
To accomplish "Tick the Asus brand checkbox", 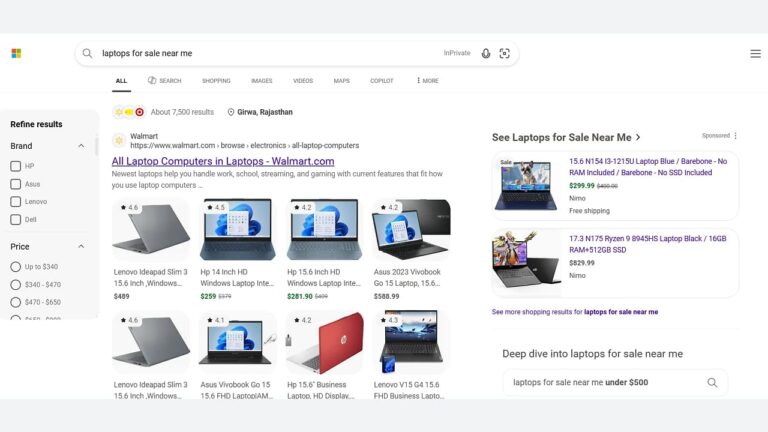I will coord(16,184).
